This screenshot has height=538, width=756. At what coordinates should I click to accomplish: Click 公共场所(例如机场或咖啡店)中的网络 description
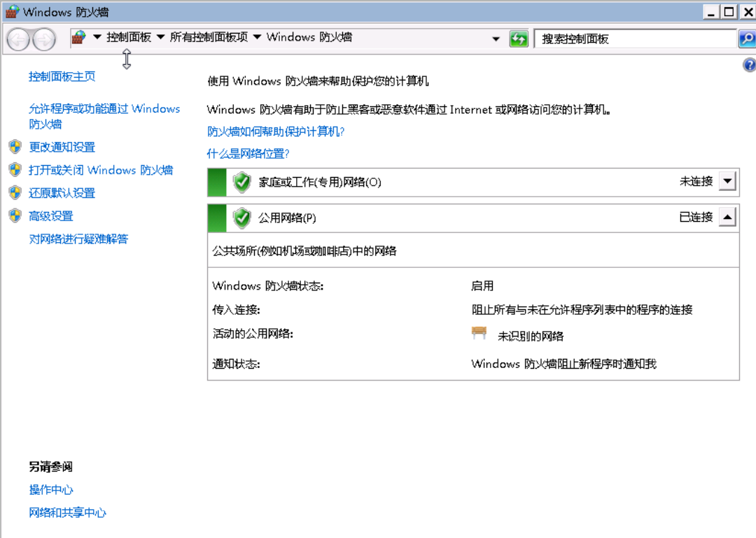pyautogui.click(x=304, y=250)
